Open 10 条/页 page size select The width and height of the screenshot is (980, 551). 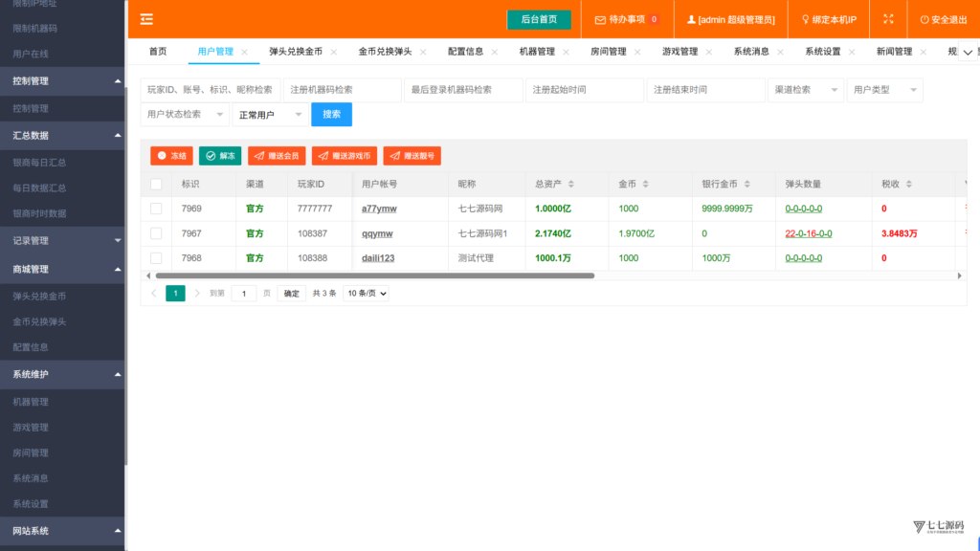point(366,293)
